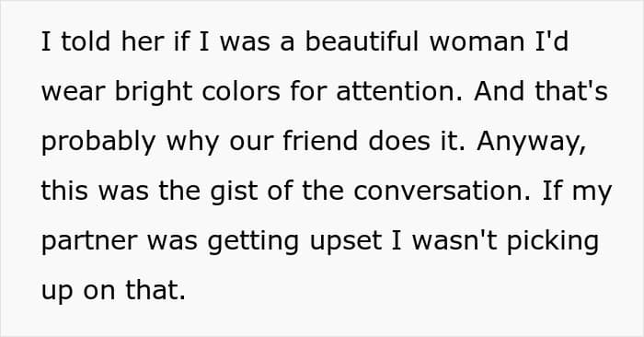This screenshot has width=644, height=337.
Task: Click on the word "partner"
Action: (89, 241)
